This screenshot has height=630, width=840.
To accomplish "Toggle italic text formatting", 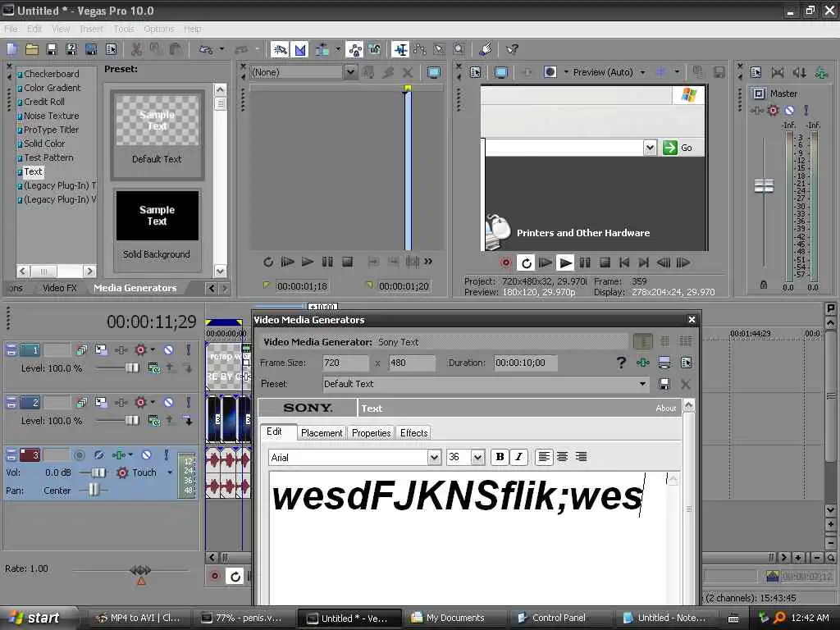I will click(518, 457).
